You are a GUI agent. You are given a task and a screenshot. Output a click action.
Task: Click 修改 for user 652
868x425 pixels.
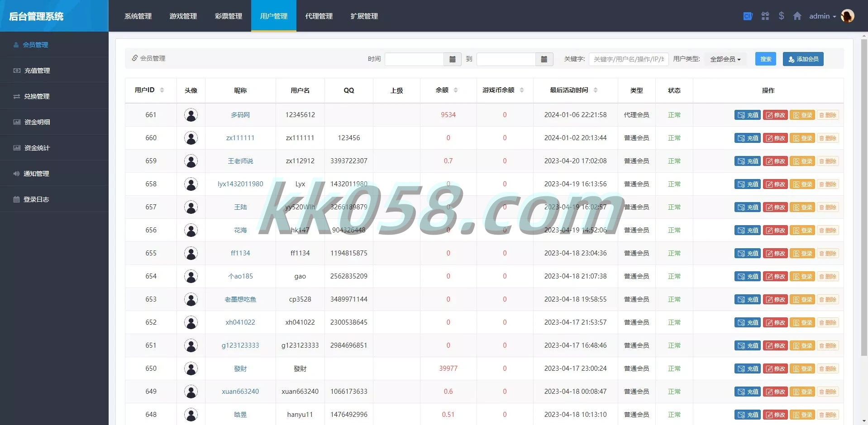[x=775, y=323]
